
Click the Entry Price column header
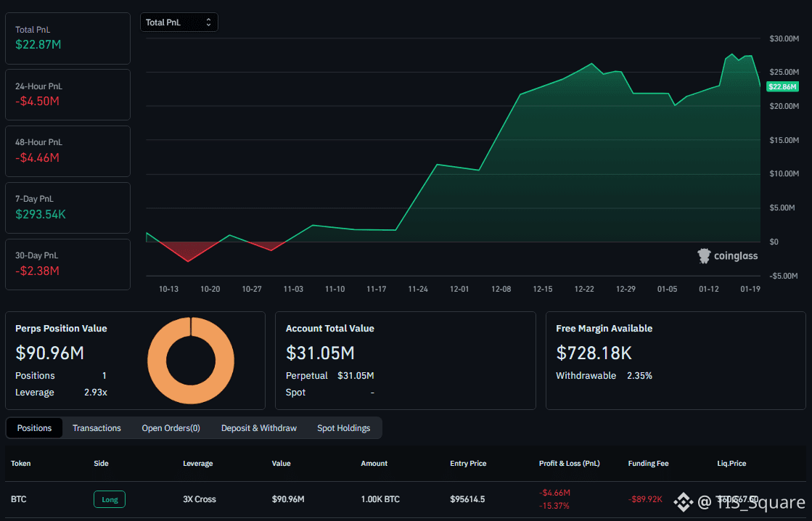(468, 463)
